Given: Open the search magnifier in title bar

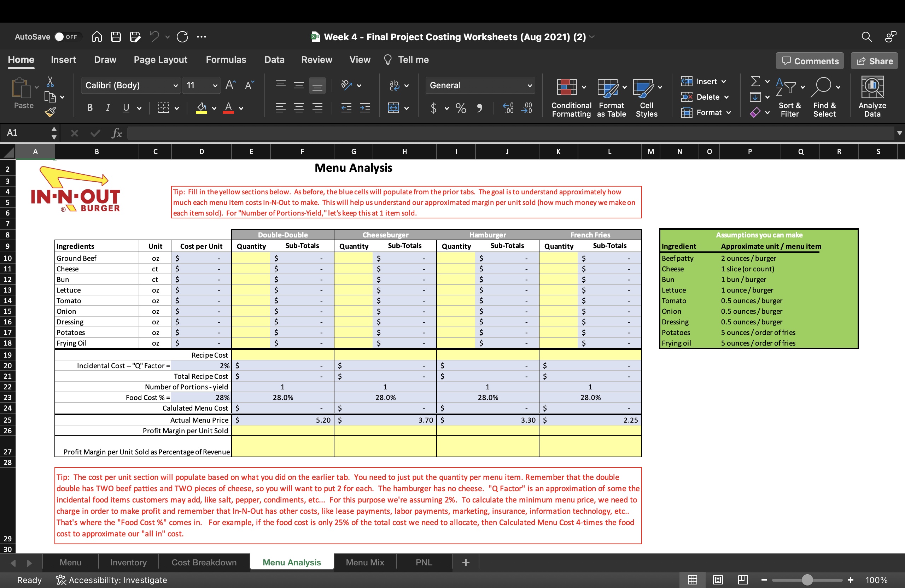Looking at the screenshot, I should [866, 36].
